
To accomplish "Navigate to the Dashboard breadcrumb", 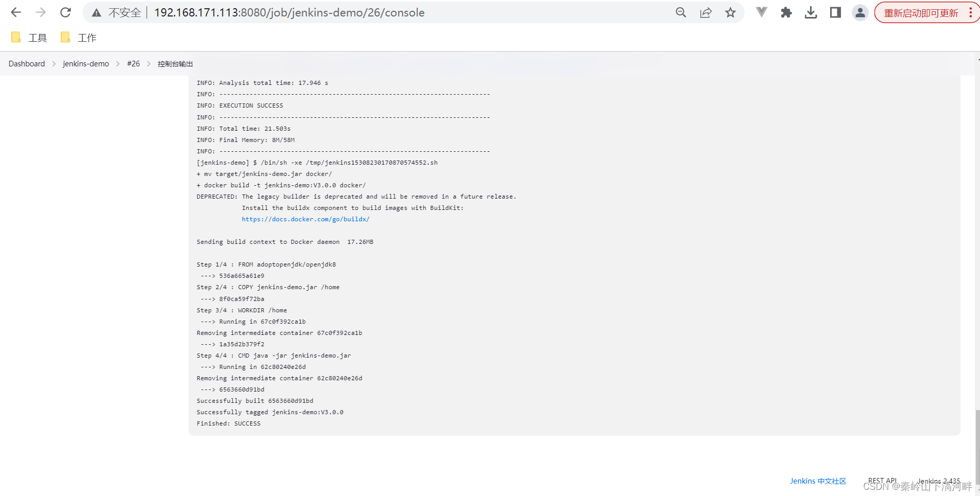I will pyautogui.click(x=26, y=63).
